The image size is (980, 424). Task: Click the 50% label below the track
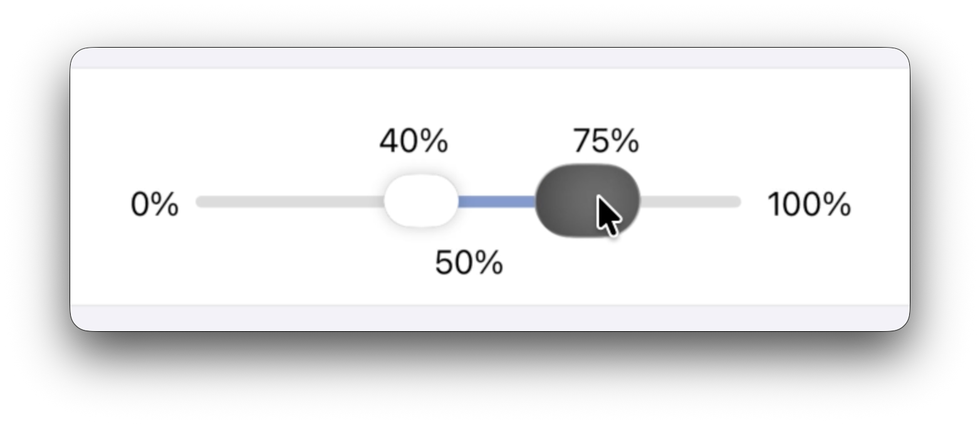[x=469, y=262]
